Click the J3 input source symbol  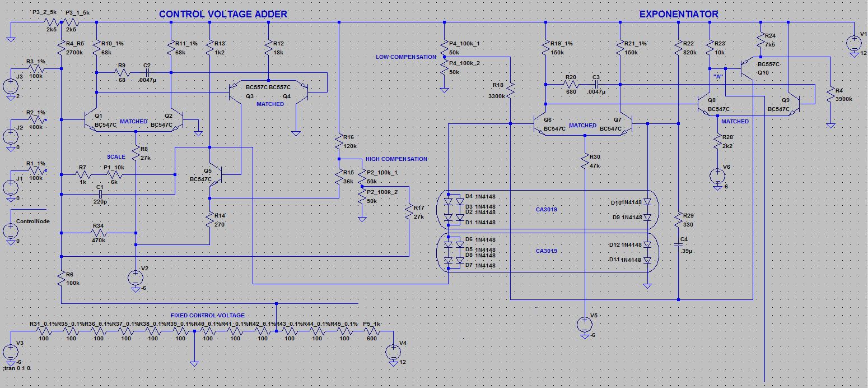(x=10, y=86)
